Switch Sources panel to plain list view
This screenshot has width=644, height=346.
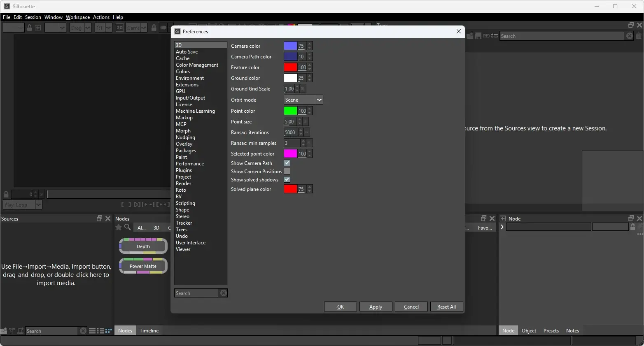tap(92, 331)
